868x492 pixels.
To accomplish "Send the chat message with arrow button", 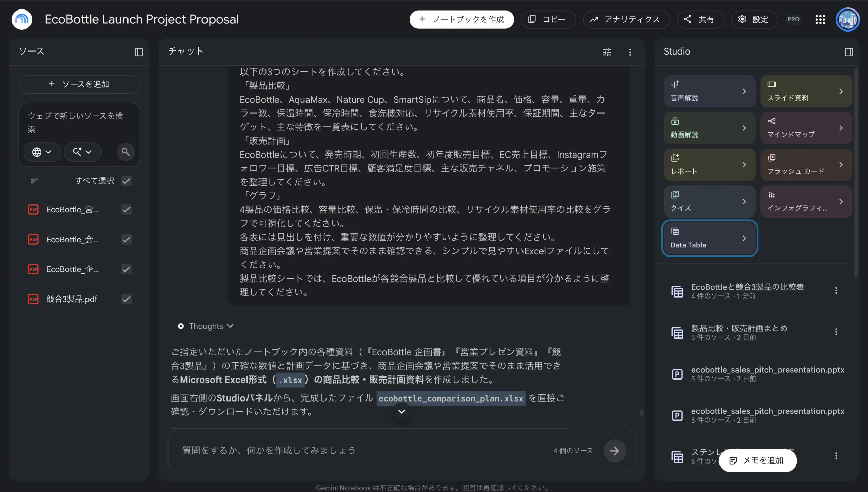I will point(614,451).
